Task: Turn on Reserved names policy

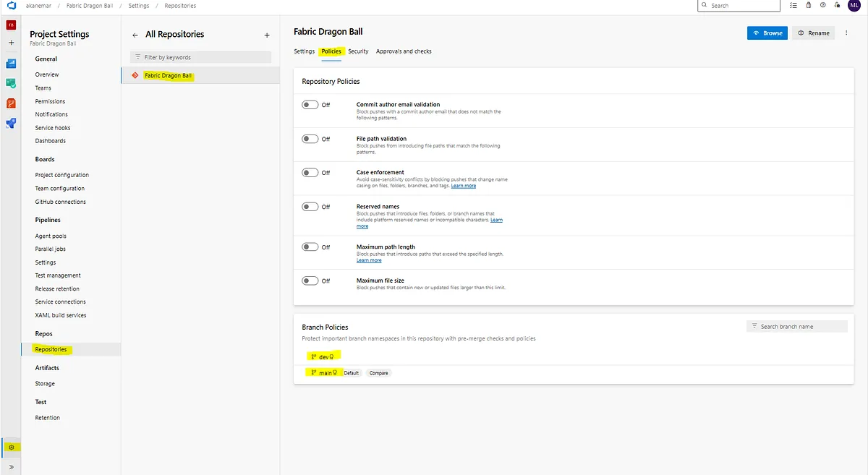Action: [x=310, y=207]
